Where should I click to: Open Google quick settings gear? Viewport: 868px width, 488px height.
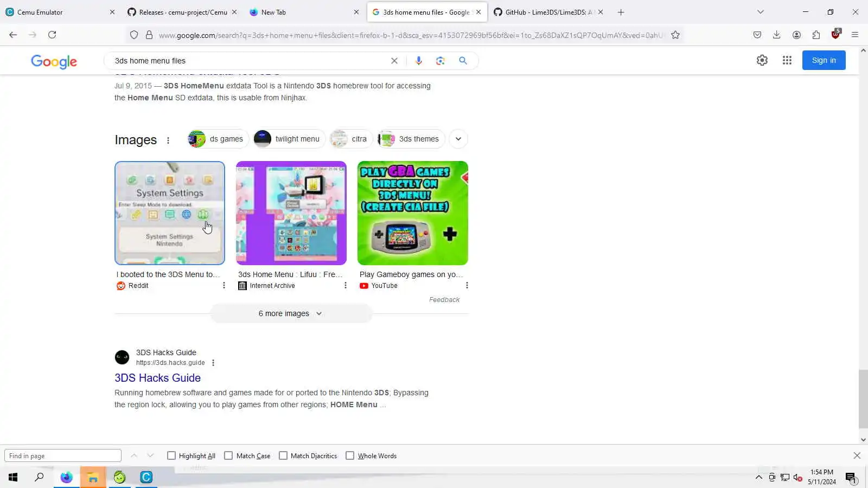click(762, 60)
